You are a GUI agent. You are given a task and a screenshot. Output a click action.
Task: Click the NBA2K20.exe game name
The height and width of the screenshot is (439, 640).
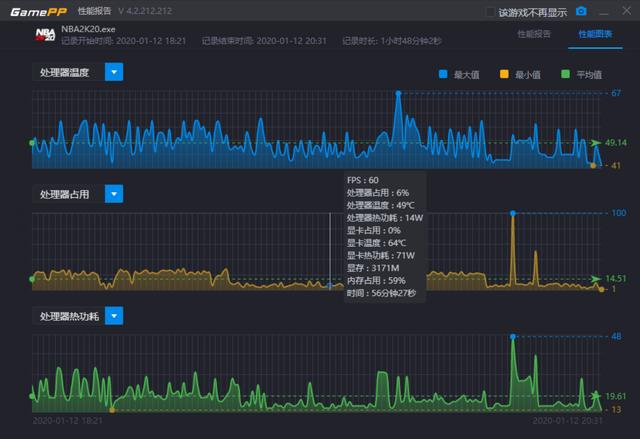pos(88,29)
